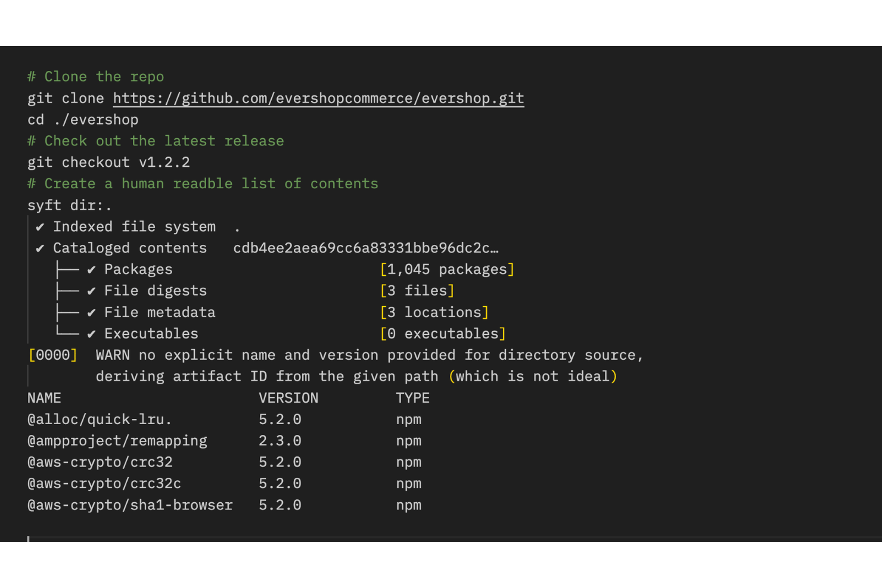Select the '1,045 packages' count

pyautogui.click(x=447, y=270)
